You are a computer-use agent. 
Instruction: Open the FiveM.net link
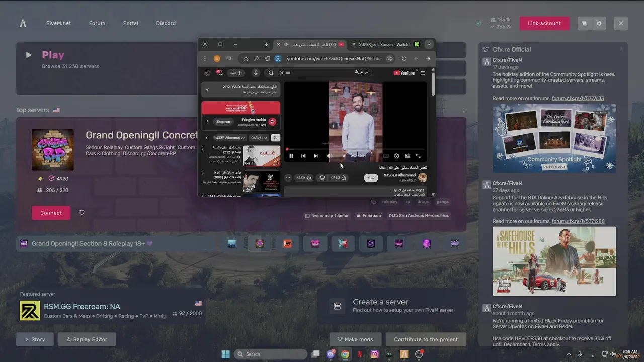click(58, 23)
